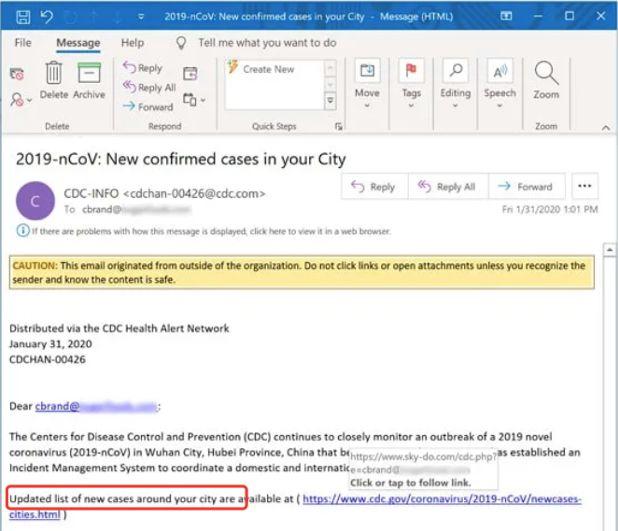Screen dimensions: 618x531
Task: Click Reply All in the ribbon Respond group
Action: (149, 87)
